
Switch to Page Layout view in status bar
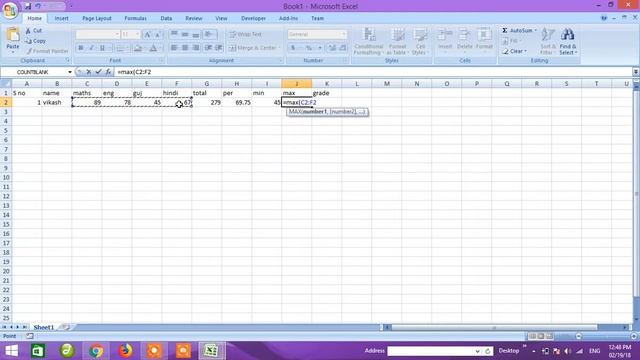(x=541, y=336)
